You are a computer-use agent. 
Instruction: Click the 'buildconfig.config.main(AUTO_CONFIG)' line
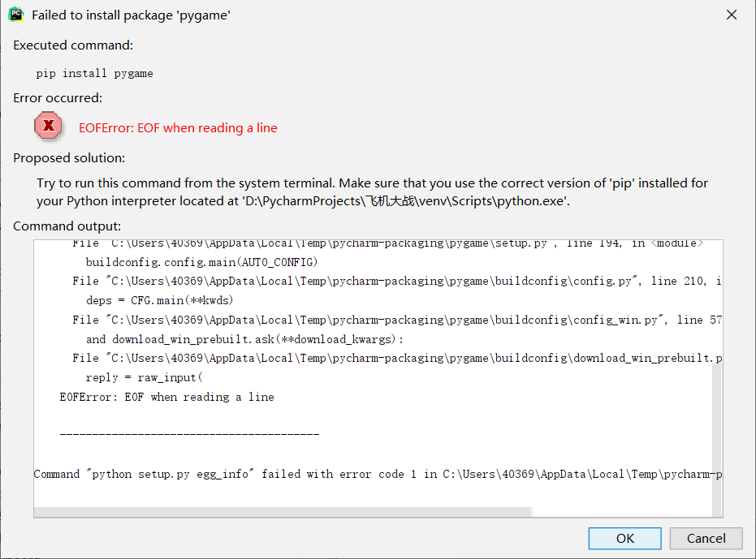click(x=201, y=262)
